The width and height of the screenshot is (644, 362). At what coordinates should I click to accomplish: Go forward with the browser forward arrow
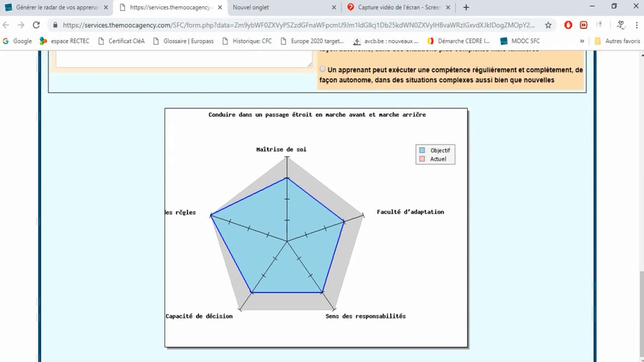point(21,25)
